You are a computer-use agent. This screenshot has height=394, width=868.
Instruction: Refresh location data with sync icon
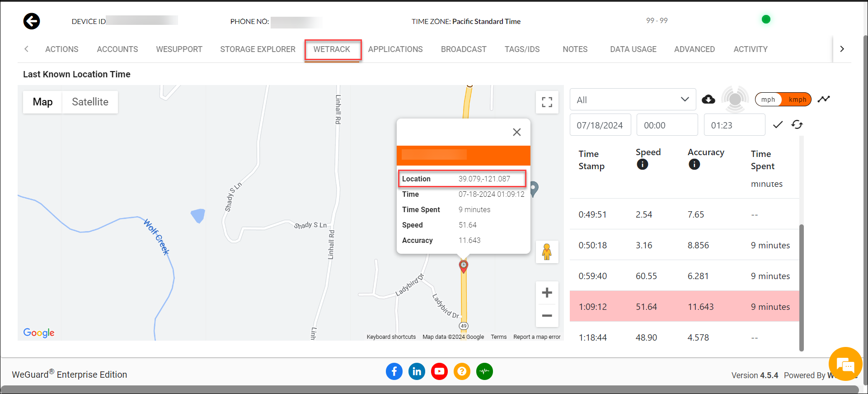click(797, 124)
